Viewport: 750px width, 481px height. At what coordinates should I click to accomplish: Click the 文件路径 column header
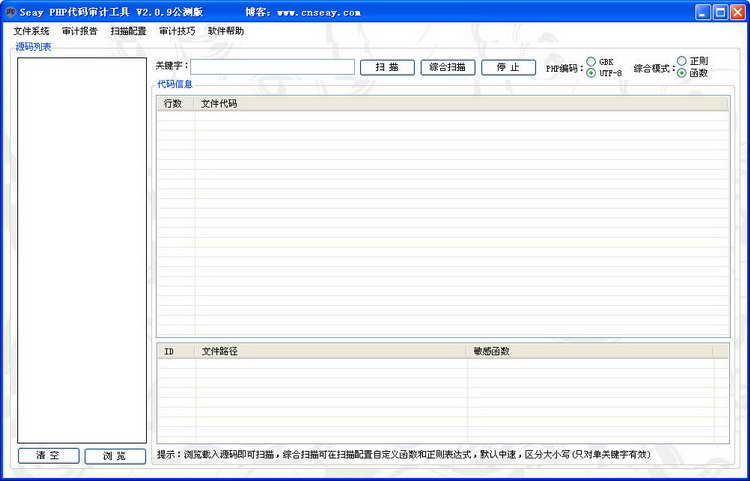coord(331,351)
